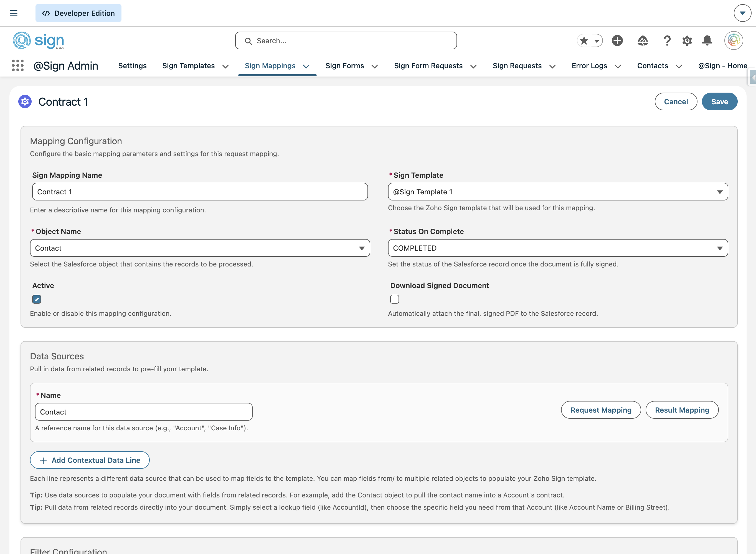Open the App Launcher grid icon
756x554 pixels.
[17, 65]
